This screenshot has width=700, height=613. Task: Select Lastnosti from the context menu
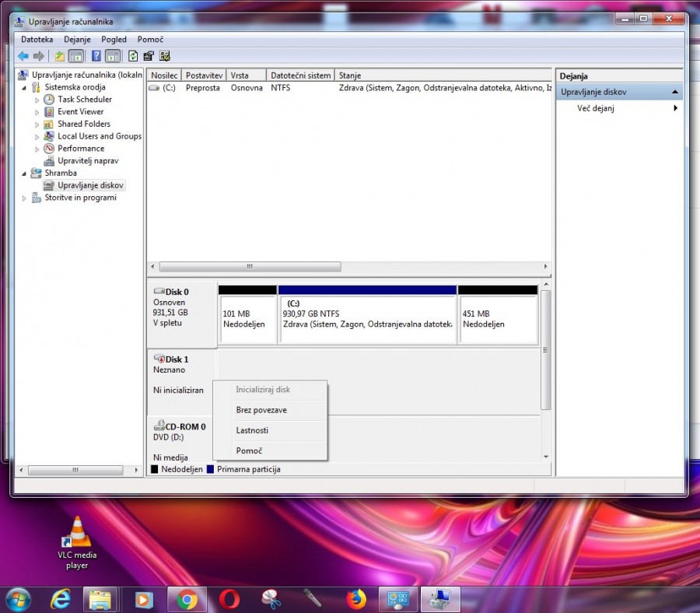point(252,430)
